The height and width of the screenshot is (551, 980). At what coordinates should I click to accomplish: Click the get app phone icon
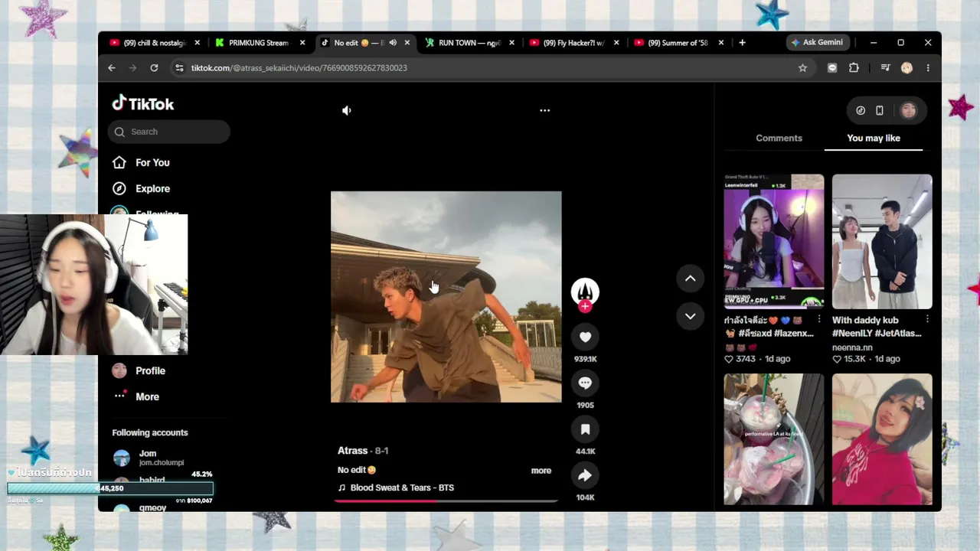click(x=880, y=110)
